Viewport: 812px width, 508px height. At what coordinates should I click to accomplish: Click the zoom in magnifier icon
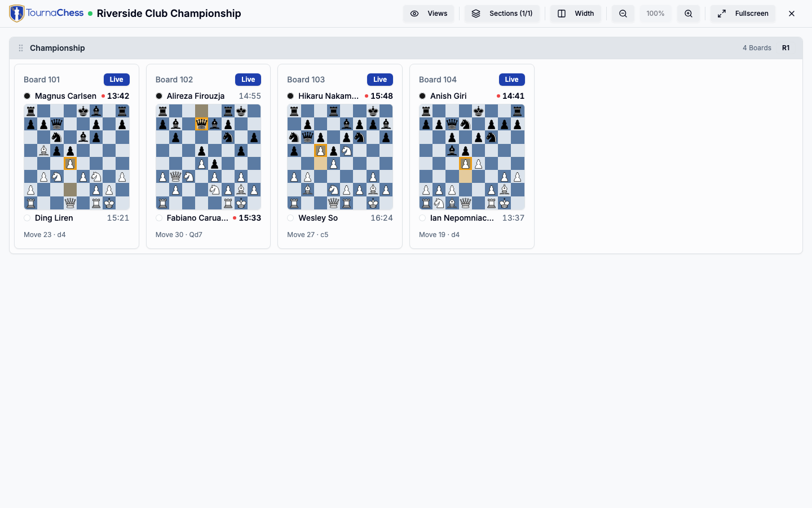click(x=689, y=14)
